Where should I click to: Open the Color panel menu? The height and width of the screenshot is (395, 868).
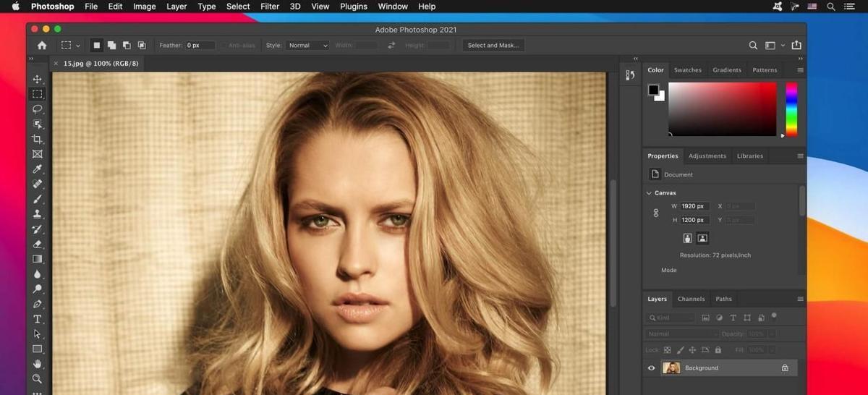[x=800, y=70]
